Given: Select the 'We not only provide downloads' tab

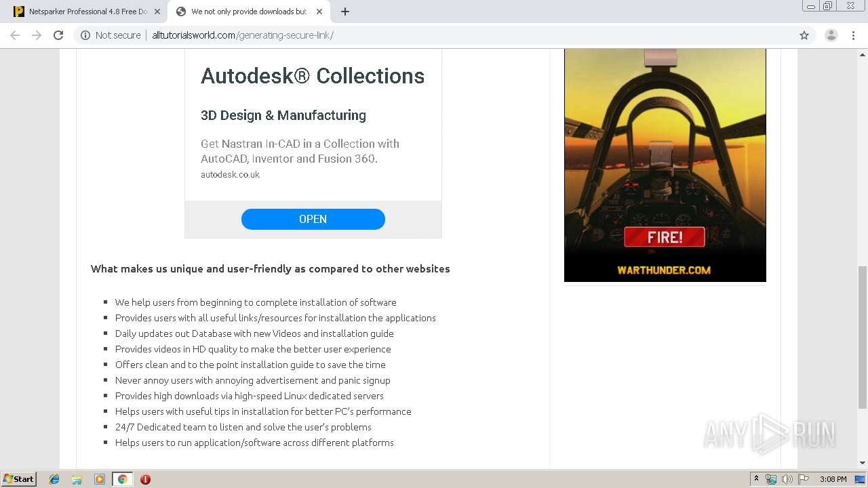Looking at the screenshot, I should pos(248,12).
